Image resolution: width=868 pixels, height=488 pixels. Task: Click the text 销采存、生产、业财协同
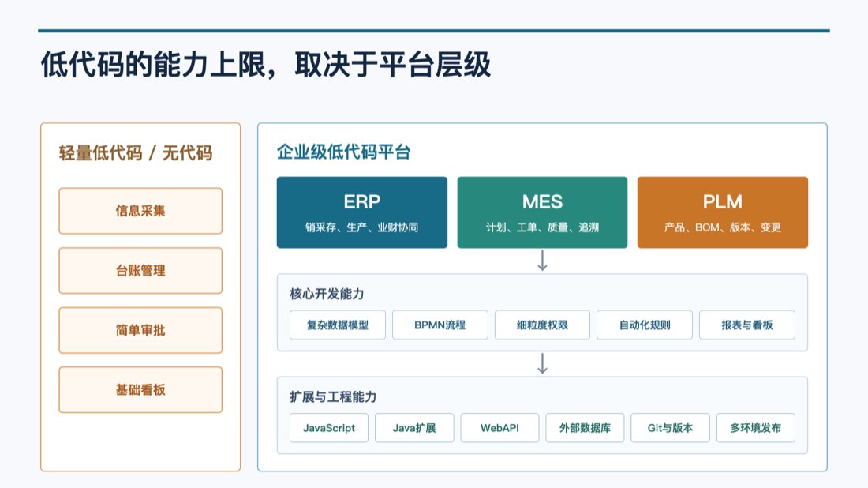coord(362,227)
